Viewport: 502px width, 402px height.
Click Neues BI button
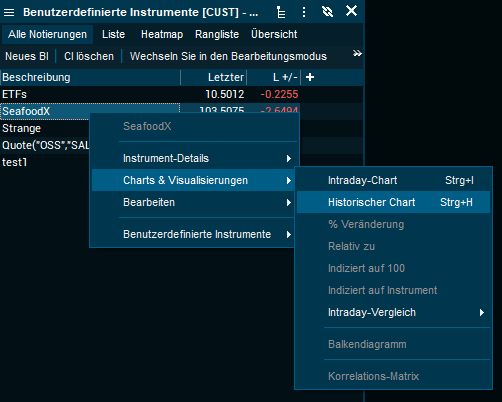[x=27, y=56]
